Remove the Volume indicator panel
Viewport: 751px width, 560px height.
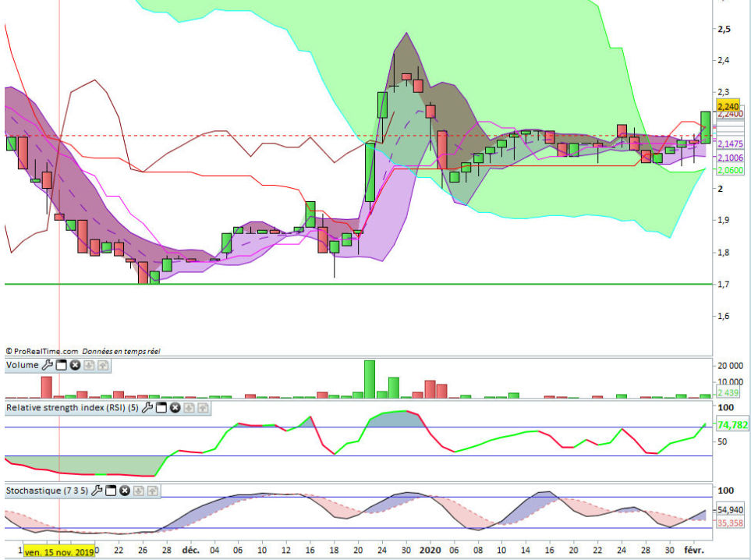[75, 365]
